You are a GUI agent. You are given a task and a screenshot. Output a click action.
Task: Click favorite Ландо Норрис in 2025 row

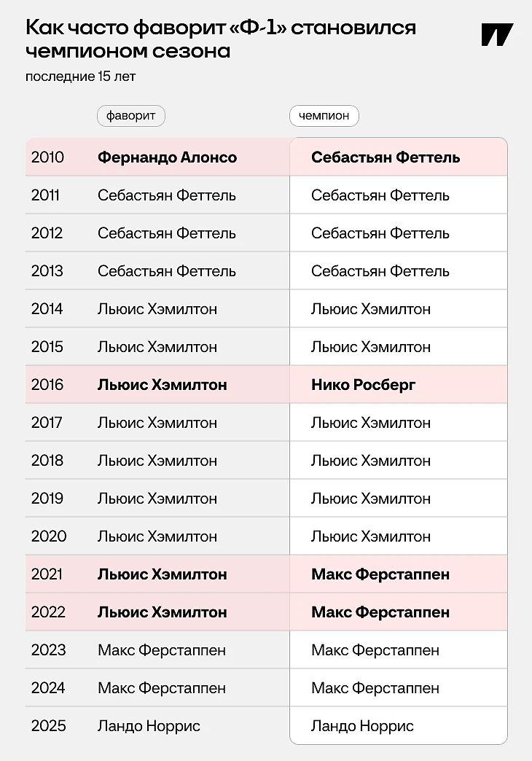tap(149, 726)
